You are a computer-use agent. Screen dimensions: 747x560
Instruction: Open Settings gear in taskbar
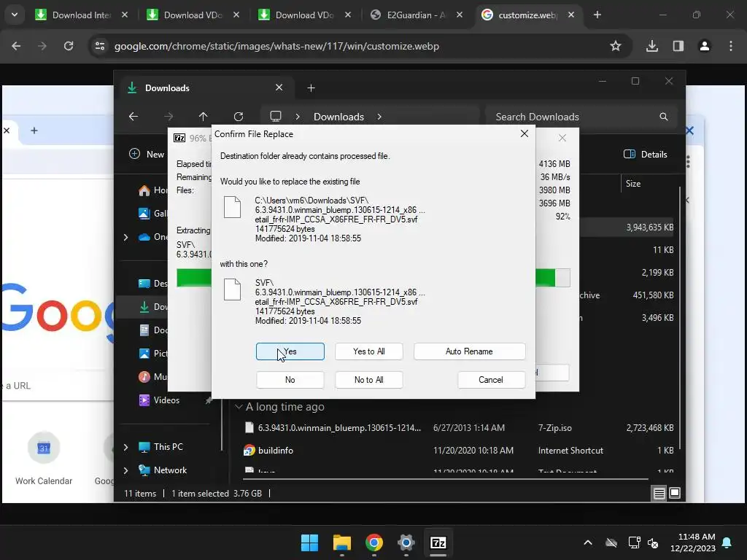pyautogui.click(x=406, y=542)
